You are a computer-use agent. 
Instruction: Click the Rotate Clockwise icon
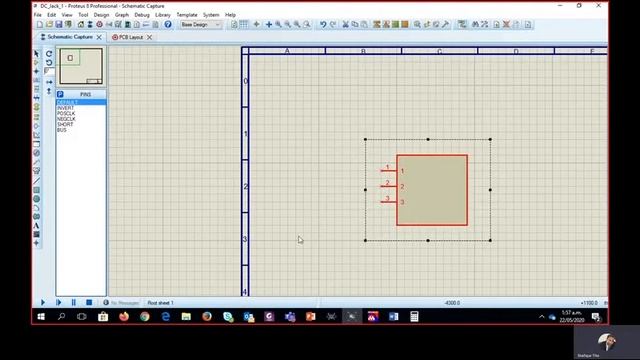click(x=49, y=53)
